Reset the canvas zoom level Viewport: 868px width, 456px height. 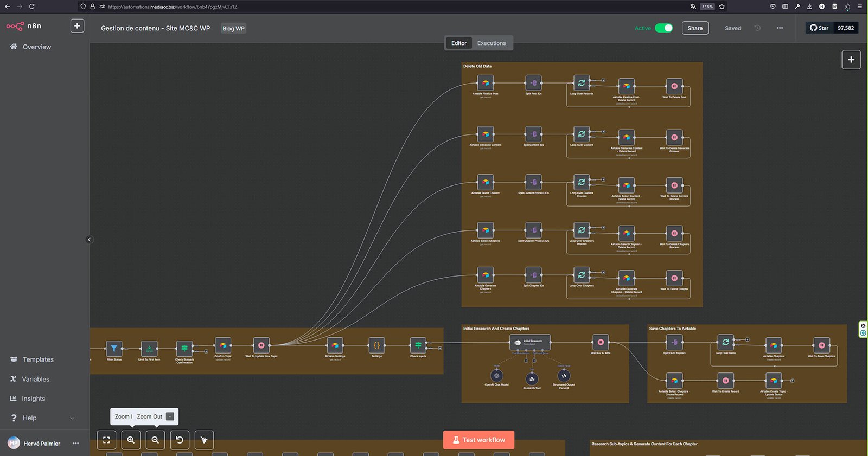(180, 440)
